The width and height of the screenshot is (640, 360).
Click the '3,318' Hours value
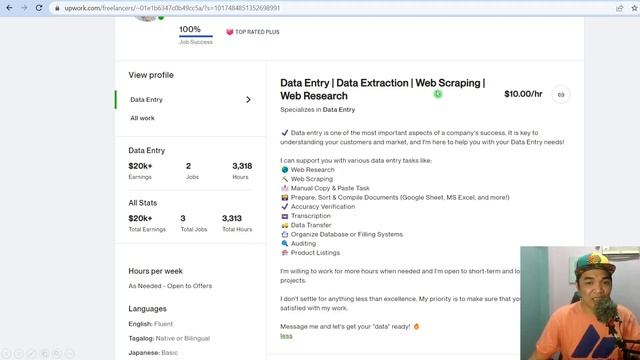(242, 166)
